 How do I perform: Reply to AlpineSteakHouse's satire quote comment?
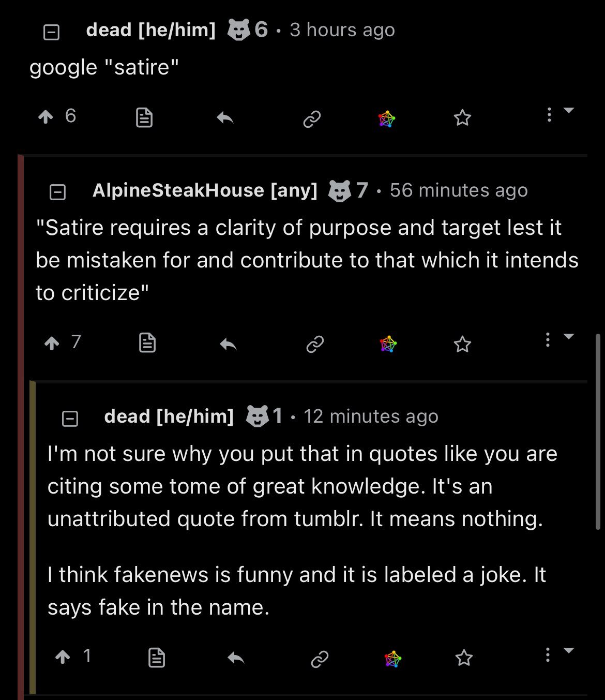pyautogui.click(x=228, y=344)
